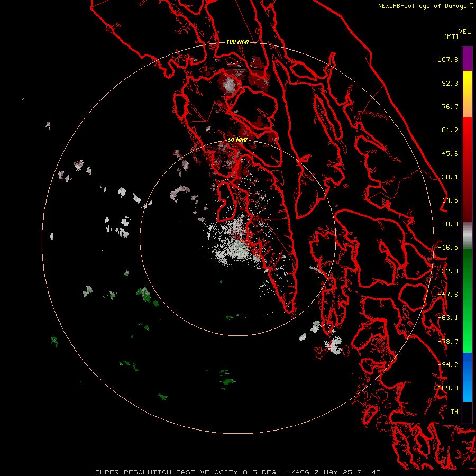Click the 107.8 scale value
The width and height of the screenshot is (476, 476).
(448, 59)
